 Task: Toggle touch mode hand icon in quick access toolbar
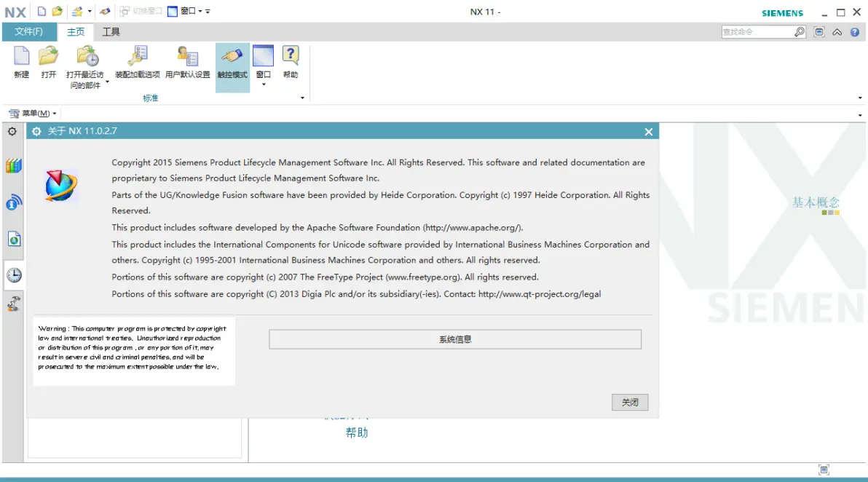click(x=105, y=11)
